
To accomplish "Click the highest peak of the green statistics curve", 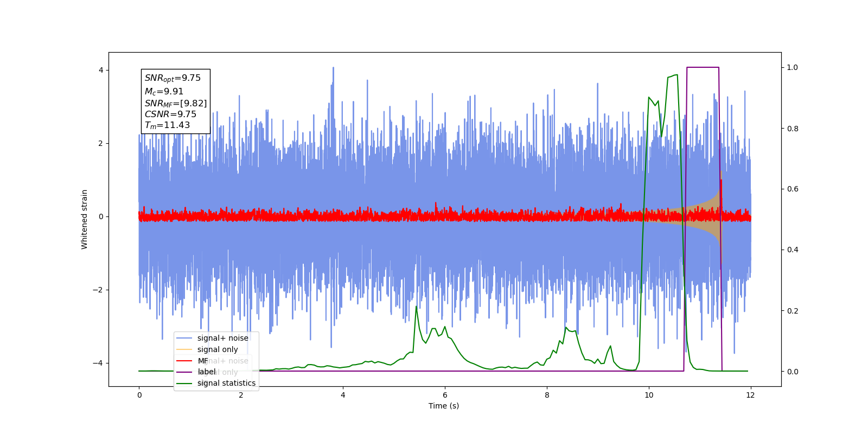I will point(676,75).
